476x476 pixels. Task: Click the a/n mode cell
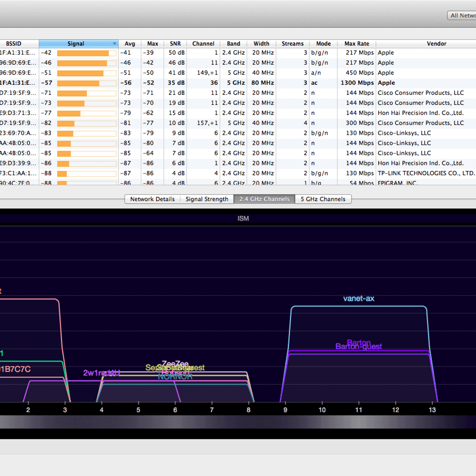click(x=316, y=73)
